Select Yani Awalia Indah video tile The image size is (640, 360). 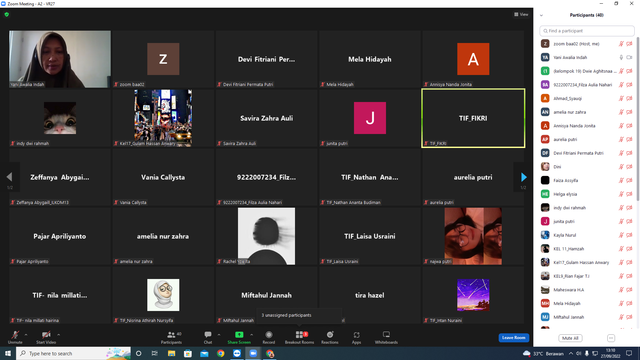coord(60,59)
